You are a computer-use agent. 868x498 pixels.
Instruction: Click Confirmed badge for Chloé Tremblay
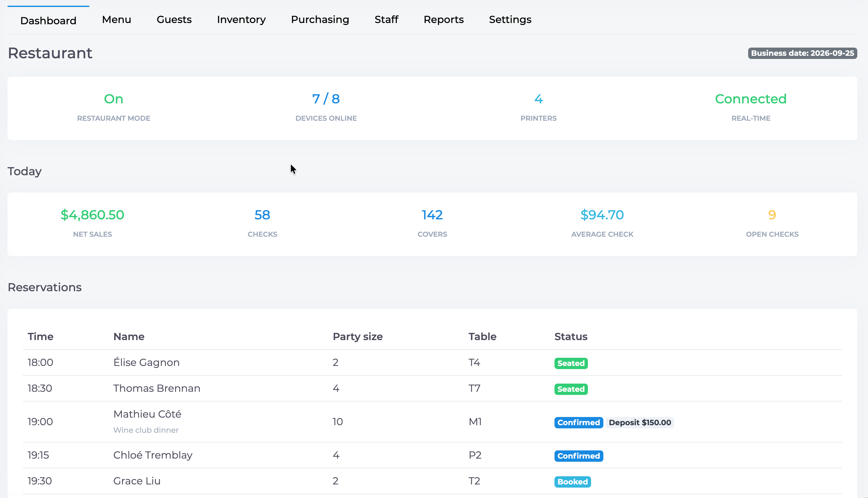point(578,456)
